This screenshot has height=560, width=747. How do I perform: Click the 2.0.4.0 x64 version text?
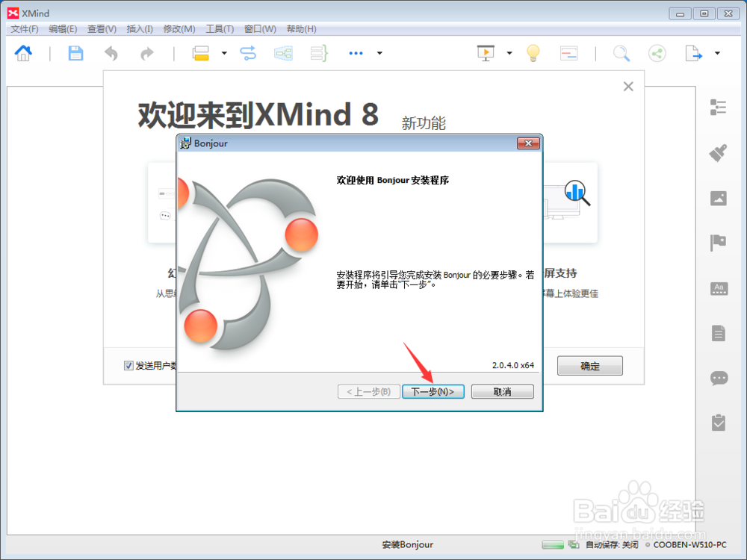coord(513,365)
